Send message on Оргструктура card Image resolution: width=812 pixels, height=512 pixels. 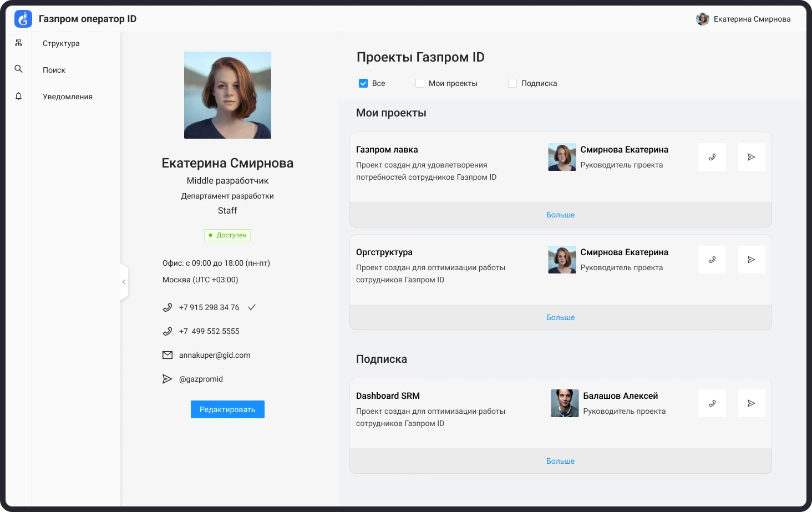coord(752,260)
